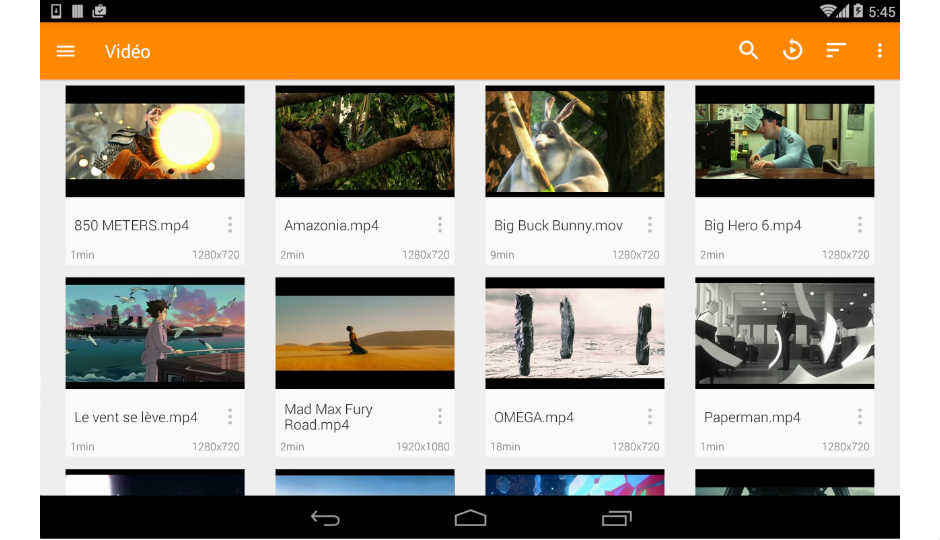Tap the 9min duration label
This screenshot has width=940, height=540.
pyautogui.click(x=502, y=255)
